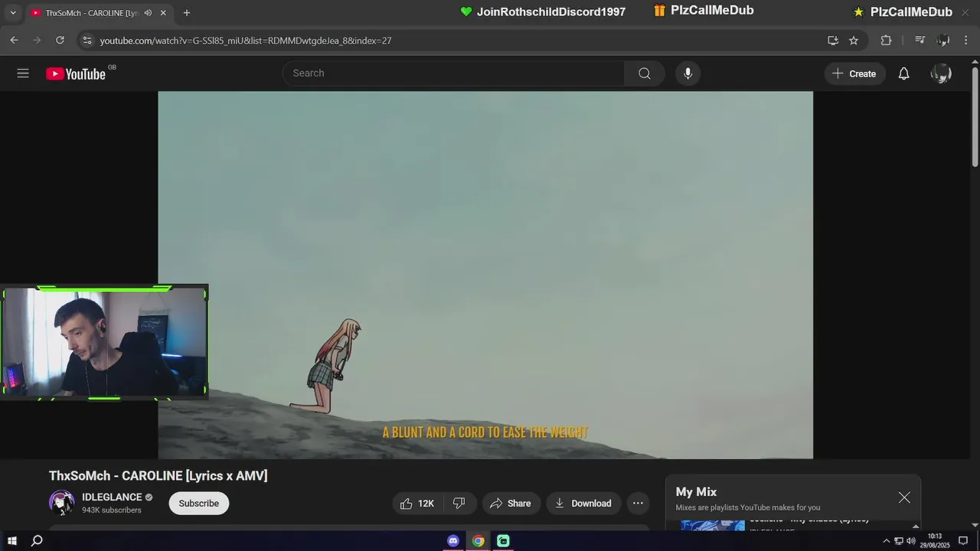Click the page scrollbar down arrow

tap(975, 525)
